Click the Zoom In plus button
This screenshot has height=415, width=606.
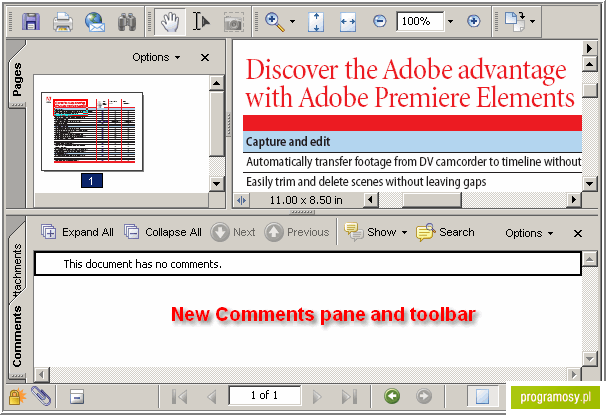[474, 21]
